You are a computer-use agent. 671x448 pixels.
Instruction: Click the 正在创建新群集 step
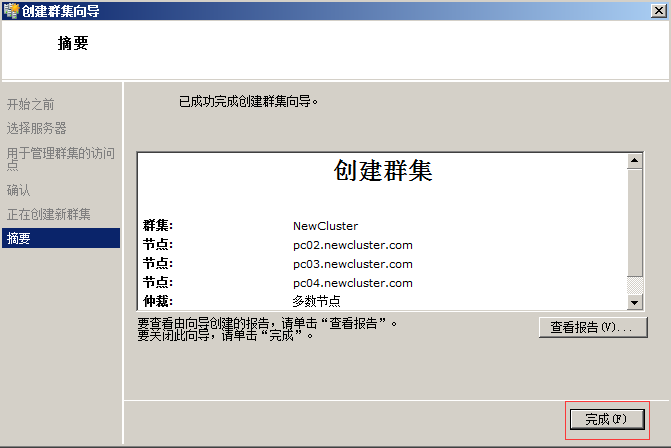coord(49,214)
